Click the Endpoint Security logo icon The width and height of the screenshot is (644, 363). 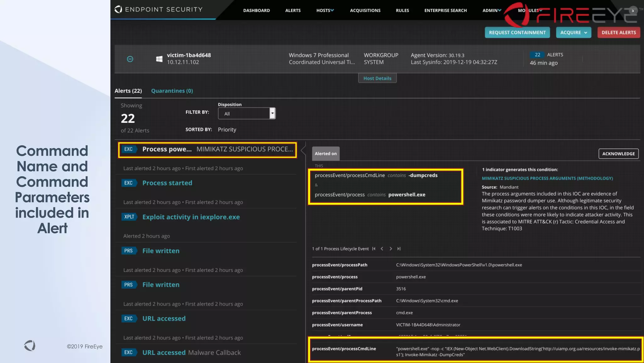[118, 9]
